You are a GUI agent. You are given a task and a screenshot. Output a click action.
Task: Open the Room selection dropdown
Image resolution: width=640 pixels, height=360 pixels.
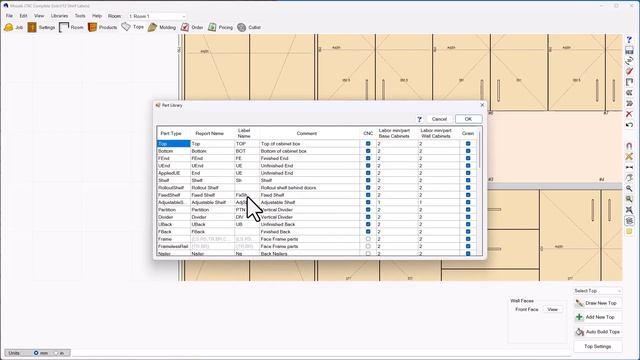(157, 16)
